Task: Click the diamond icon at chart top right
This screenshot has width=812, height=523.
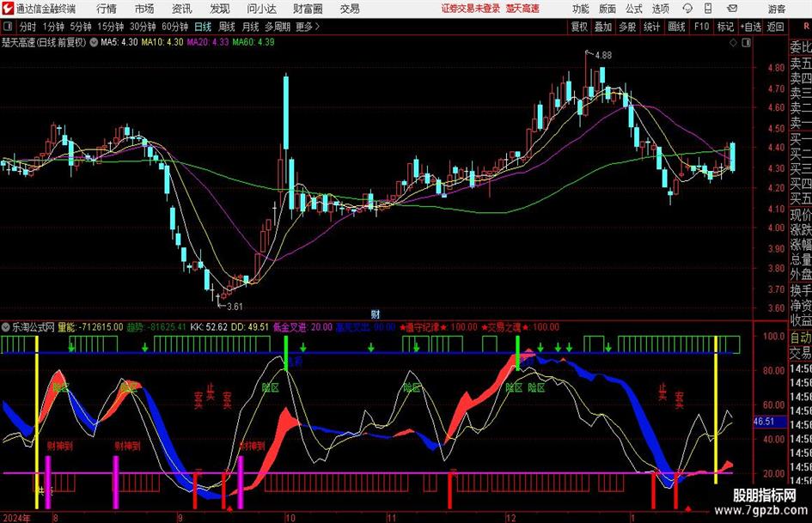Action: pos(733,43)
